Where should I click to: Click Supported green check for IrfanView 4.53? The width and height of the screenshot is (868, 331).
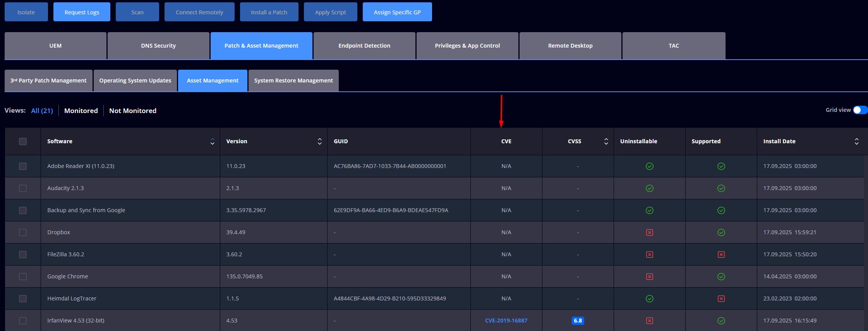point(721,321)
